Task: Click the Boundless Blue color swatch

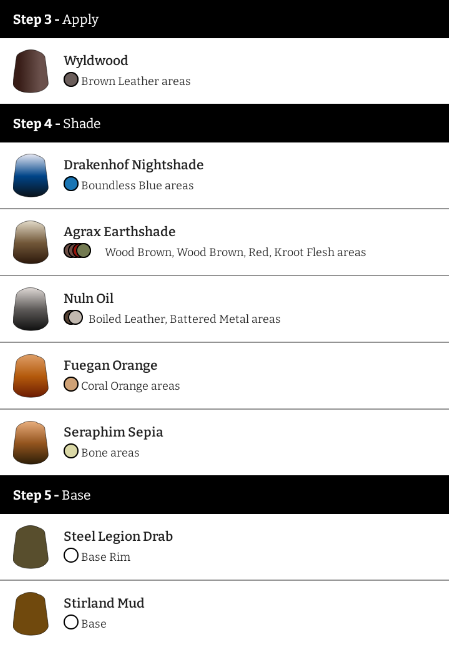Action: click(71, 184)
